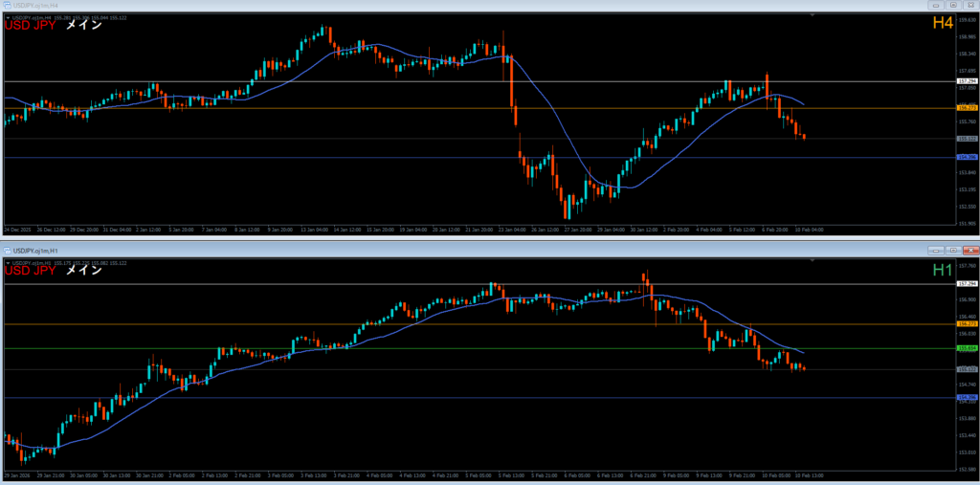The width and height of the screenshot is (980, 485).
Task: Select the green price level label on H1 chart
Action: [966, 349]
